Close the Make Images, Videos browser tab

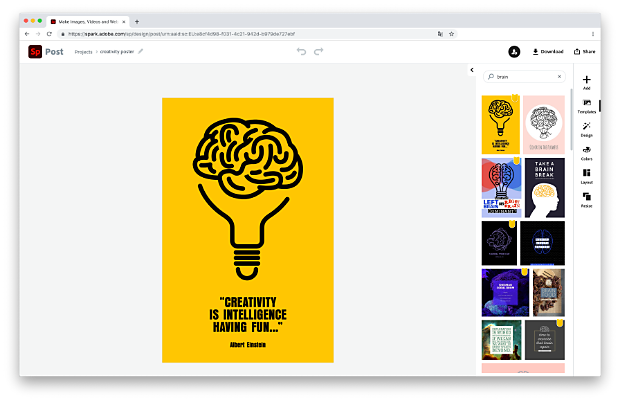pos(124,22)
